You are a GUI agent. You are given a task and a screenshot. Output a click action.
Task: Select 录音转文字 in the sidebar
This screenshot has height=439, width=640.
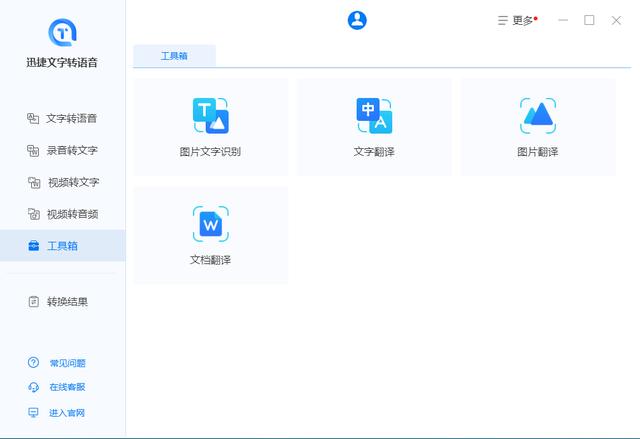(62, 150)
